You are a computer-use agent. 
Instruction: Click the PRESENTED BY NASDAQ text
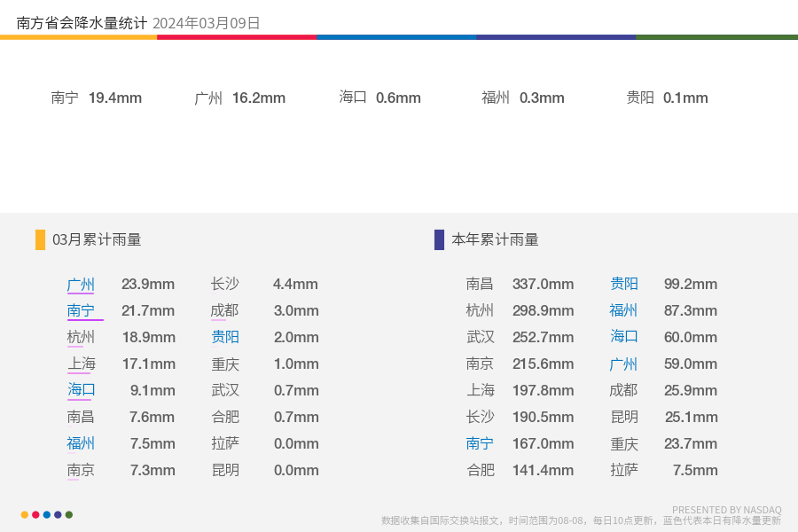tap(727, 510)
